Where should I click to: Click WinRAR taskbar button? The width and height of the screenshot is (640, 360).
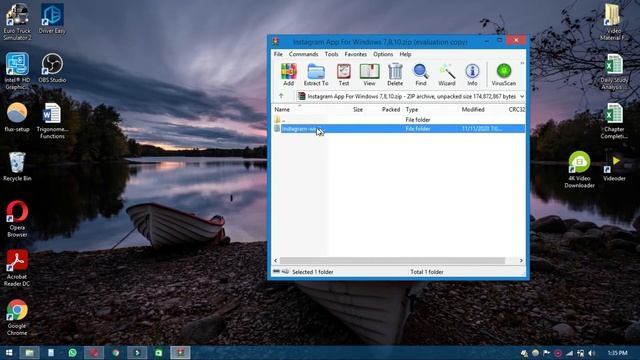pos(180,353)
